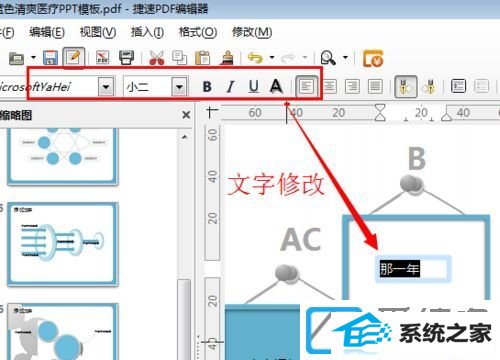The width and height of the screenshot is (500, 360).
Task: Click the Undo arrow icon
Action: 255,58
